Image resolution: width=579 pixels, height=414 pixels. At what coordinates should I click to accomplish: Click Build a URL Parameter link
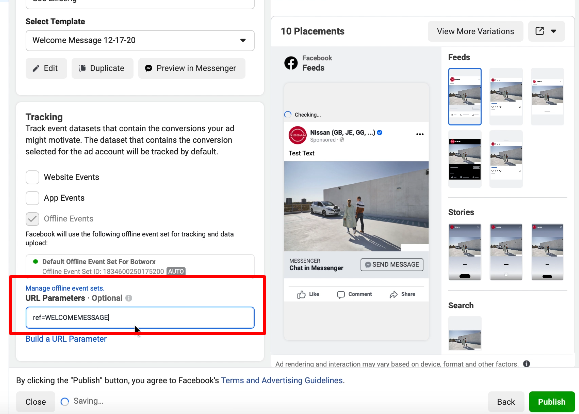click(66, 339)
